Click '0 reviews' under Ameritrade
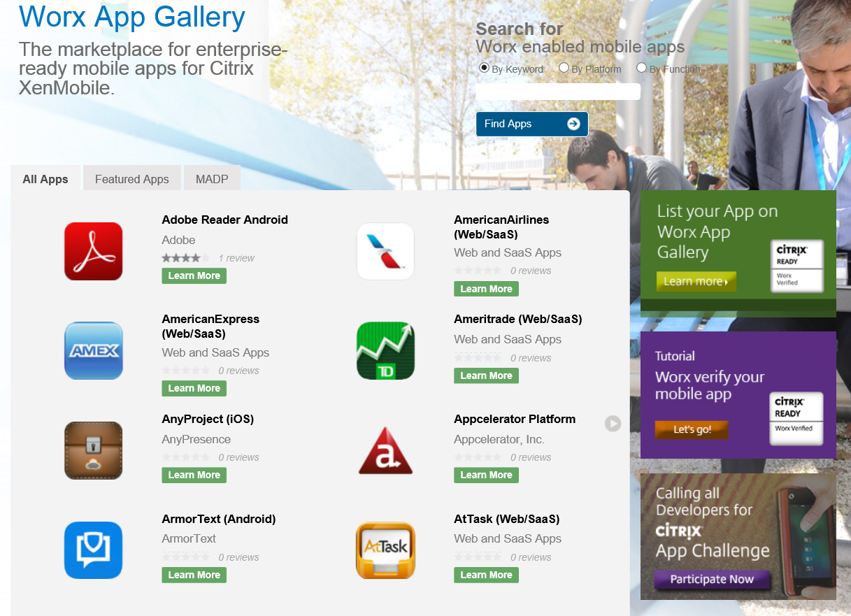Viewport: 851px width, 616px height. click(x=531, y=358)
